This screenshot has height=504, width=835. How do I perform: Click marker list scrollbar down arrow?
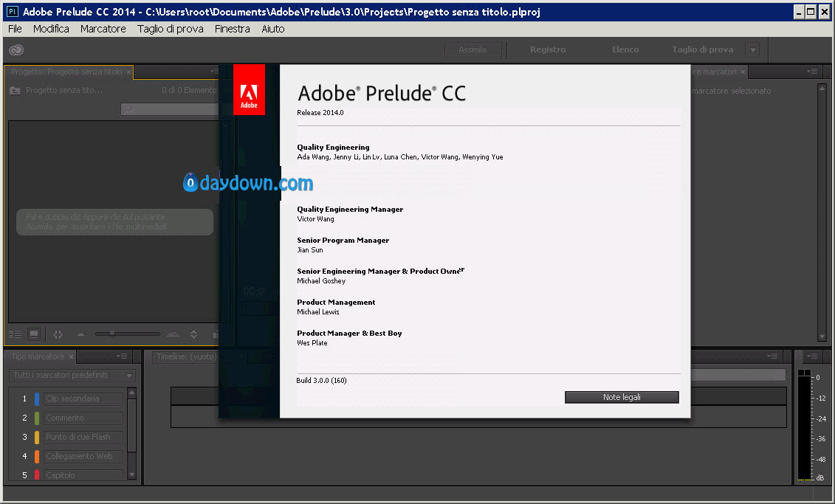coord(131,474)
